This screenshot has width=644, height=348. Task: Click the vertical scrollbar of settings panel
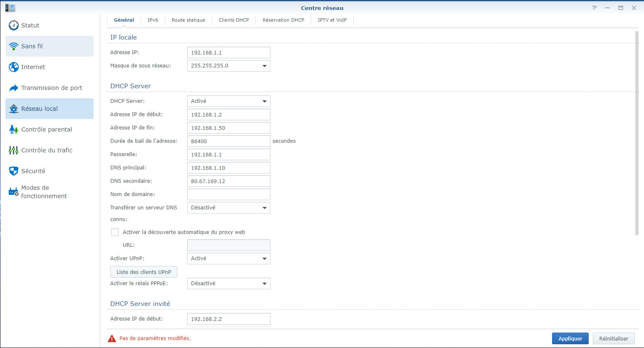click(637, 133)
